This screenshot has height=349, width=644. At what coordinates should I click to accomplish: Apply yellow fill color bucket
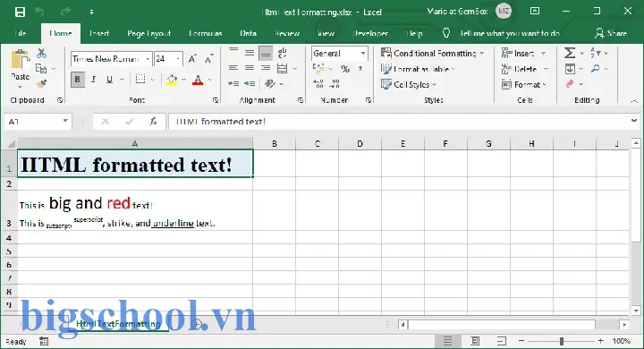click(172, 80)
